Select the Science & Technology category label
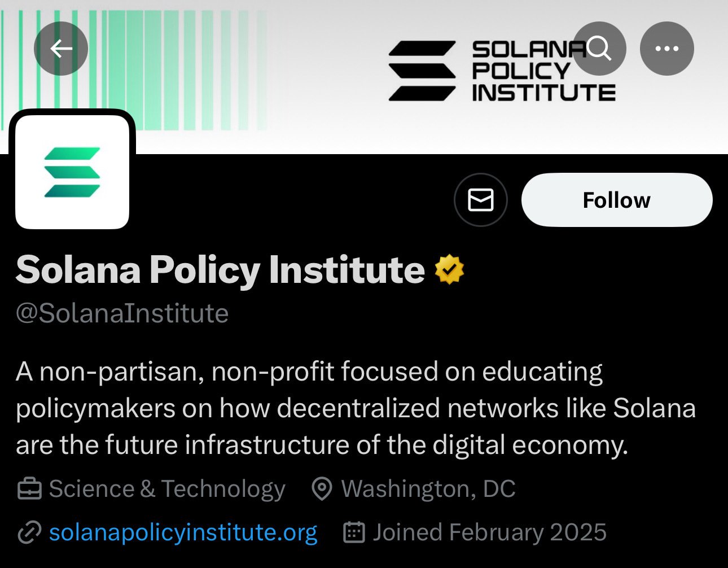Screen dimensions: 728x568 (x=167, y=489)
